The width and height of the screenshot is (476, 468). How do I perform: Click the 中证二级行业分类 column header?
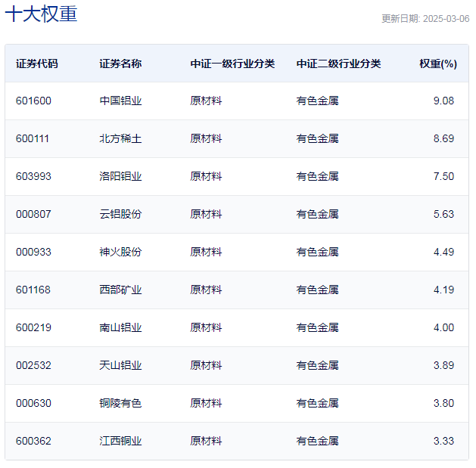(x=338, y=64)
